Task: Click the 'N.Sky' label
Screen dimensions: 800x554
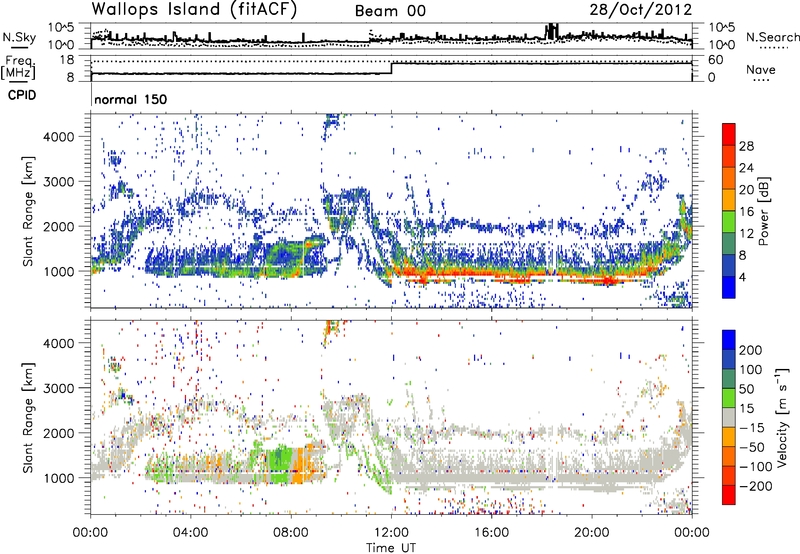Action: click(19, 37)
